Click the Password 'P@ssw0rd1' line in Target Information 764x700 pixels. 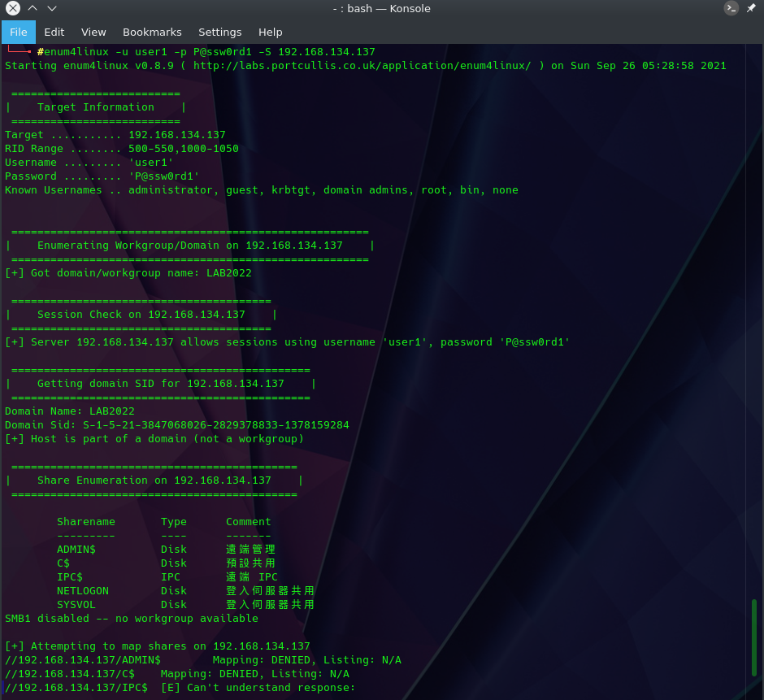102,176
